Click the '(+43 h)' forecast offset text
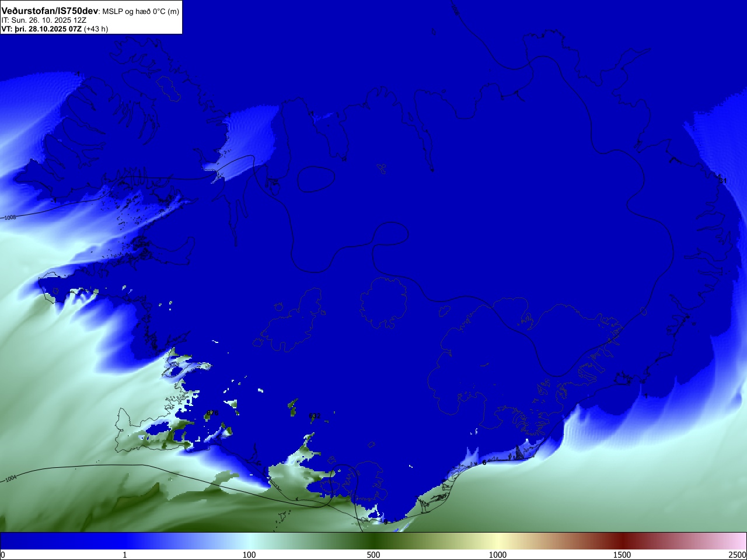Image resolution: width=747 pixels, height=560 pixels. [x=96, y=29]
